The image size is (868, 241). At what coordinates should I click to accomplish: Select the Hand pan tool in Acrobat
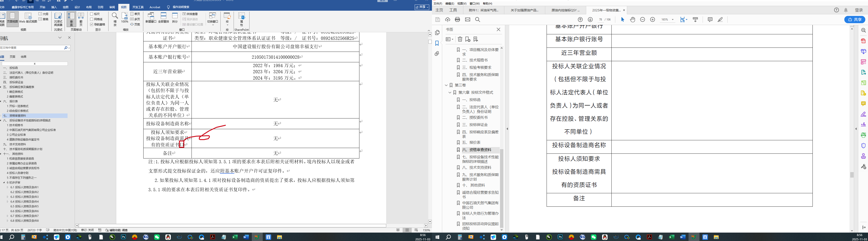point(633,20)
